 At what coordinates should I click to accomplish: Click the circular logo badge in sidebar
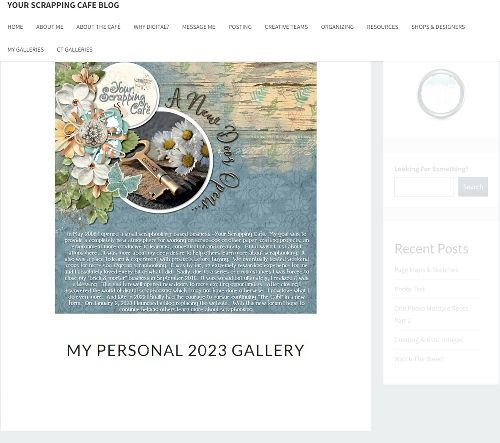441,94
